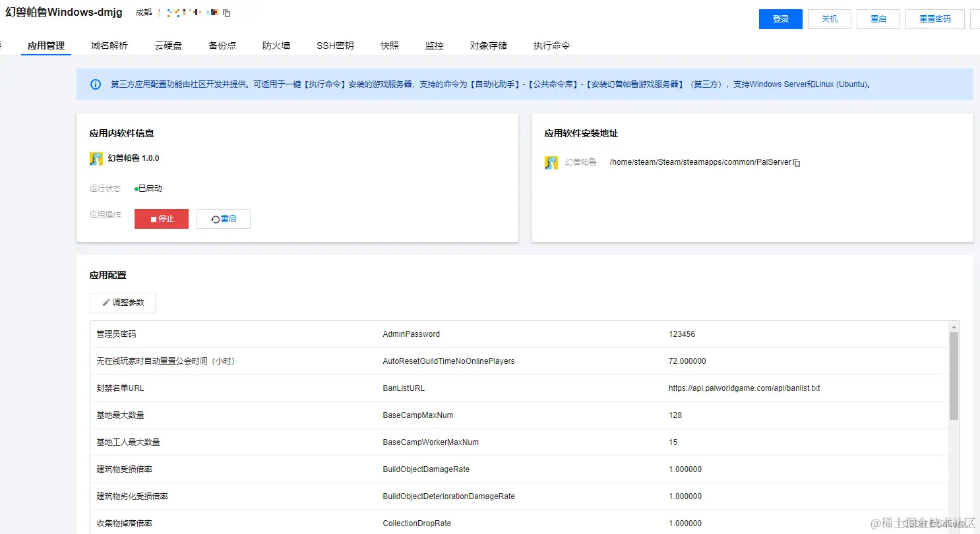Click the config table scrollbar thumb

(x=954, y=376)
